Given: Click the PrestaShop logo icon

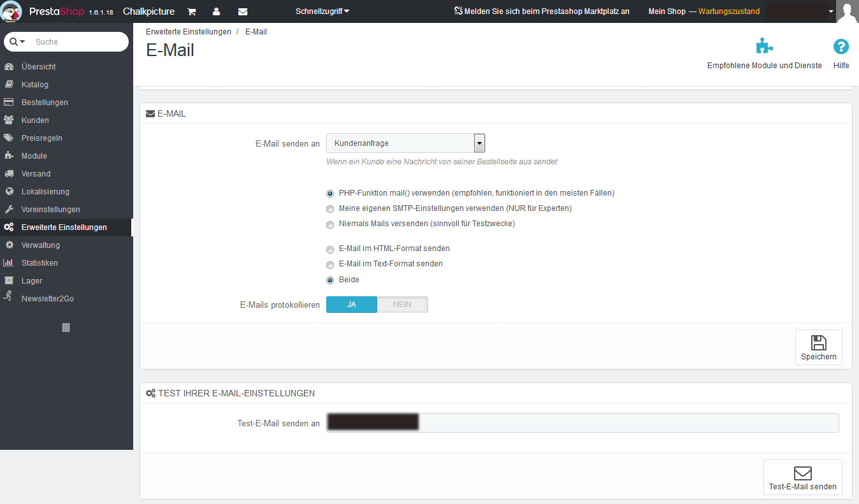Looking at the screenshot, I should pos(12,11).
